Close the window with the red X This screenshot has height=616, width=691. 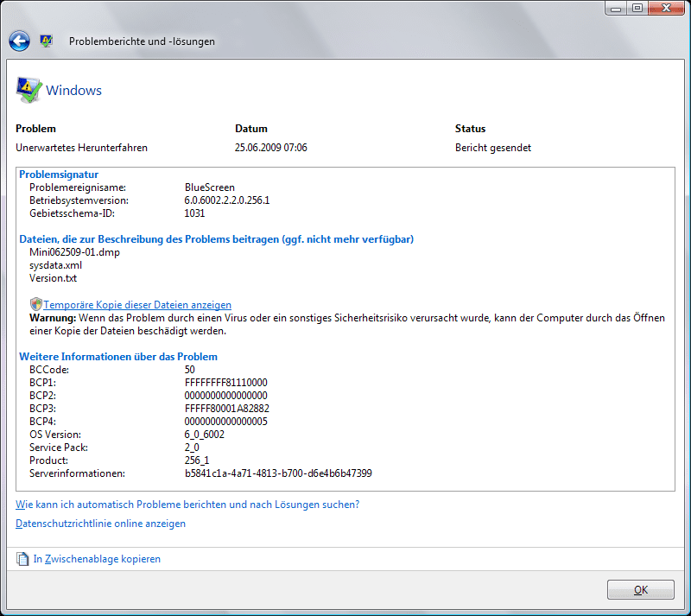tap(666, 8)
